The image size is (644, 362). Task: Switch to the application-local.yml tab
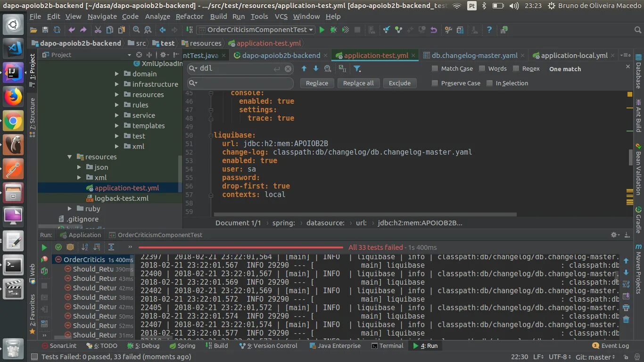[574, 55]
